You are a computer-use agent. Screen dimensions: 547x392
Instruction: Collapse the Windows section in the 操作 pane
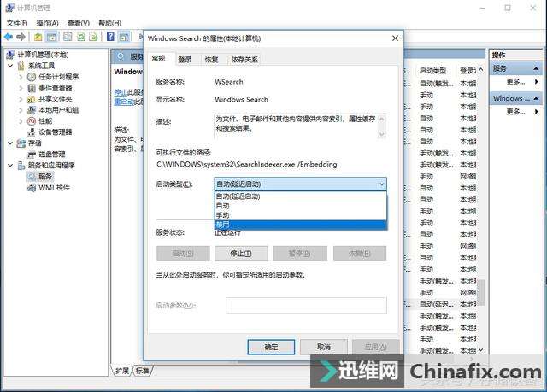coord(536,98)
